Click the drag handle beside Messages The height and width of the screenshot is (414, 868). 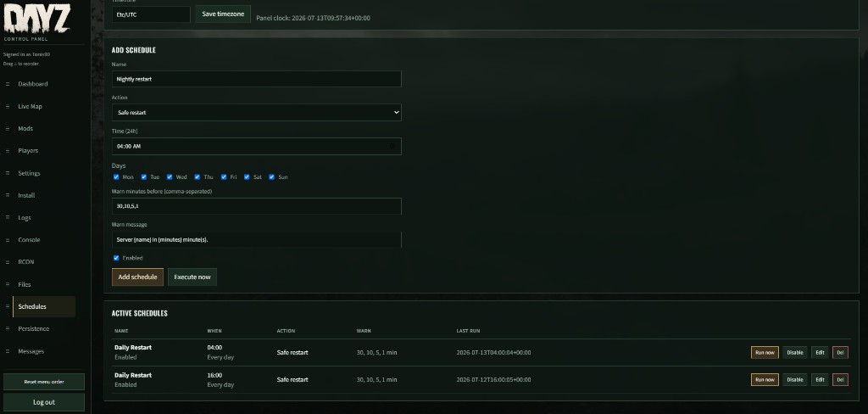pyautogui.click(x=8, y=351)
